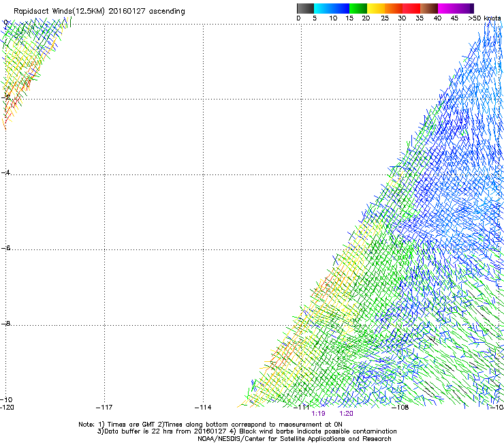Click the '-10' latitude axis label

tap(6, 399)
